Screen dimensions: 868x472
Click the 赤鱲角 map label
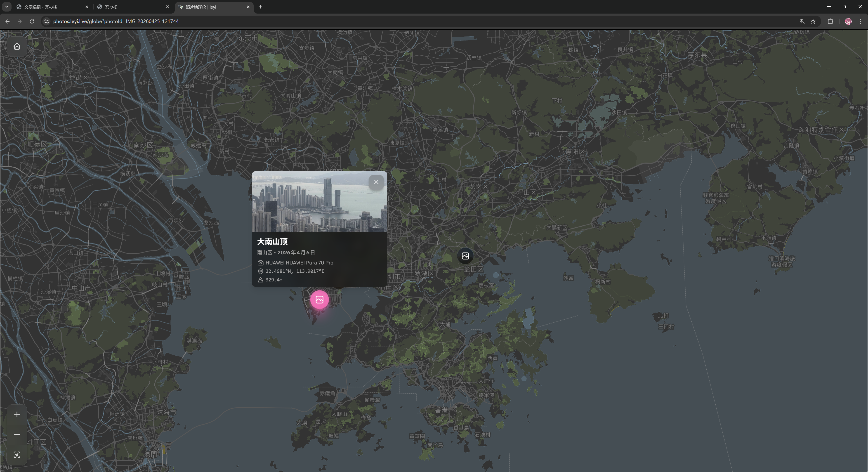tap(328, 393)
